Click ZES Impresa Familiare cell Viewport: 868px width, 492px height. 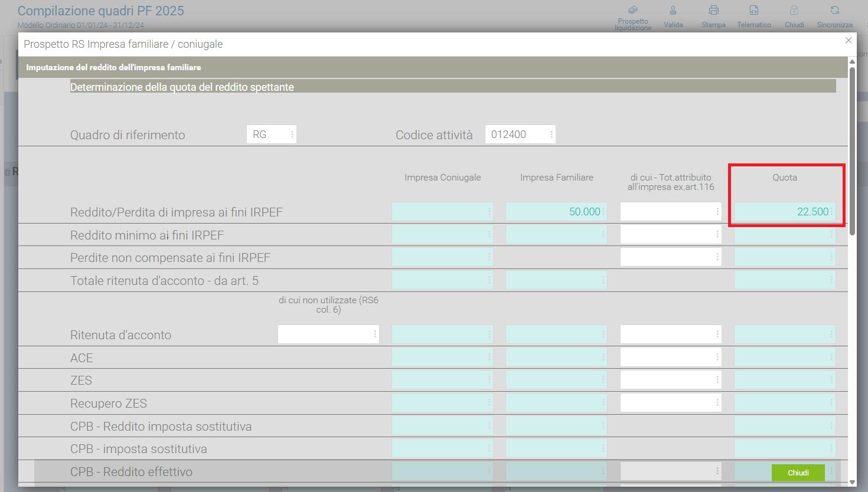click(x=556, y=380)
